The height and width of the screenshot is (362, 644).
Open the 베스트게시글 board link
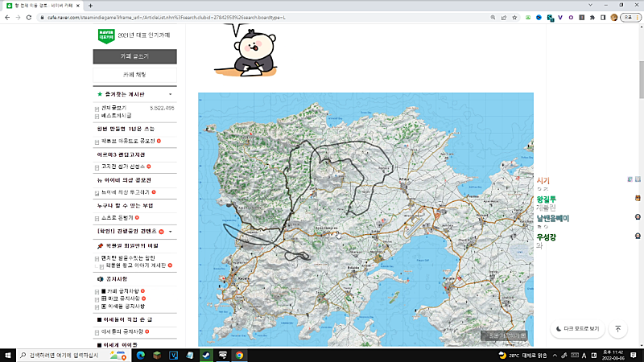[x=116, y=116]
